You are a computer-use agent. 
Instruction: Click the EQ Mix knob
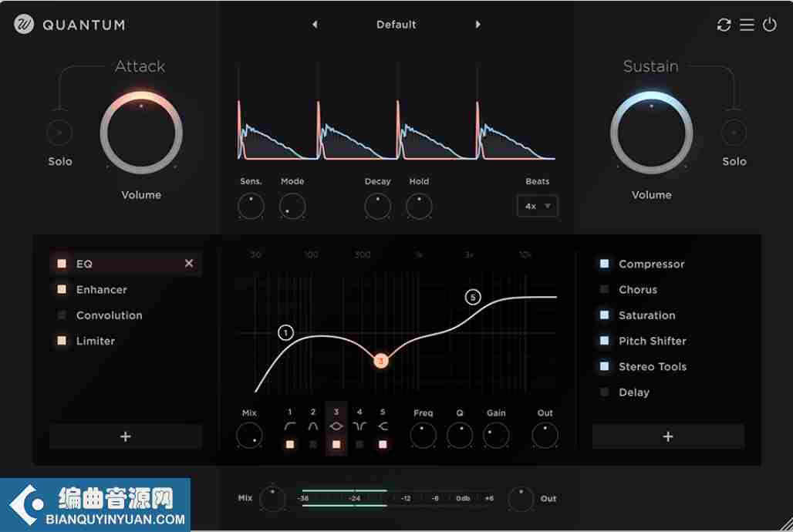pos(249,436)
